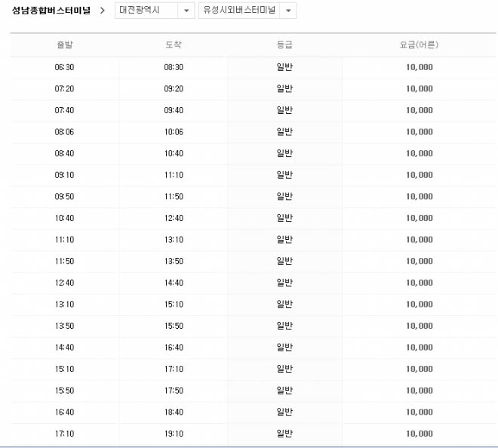The height and width of the screenshot is (448, 498).
Task: Click 10,000 fare in 14:40 departure row
Action: click(420, 348)
